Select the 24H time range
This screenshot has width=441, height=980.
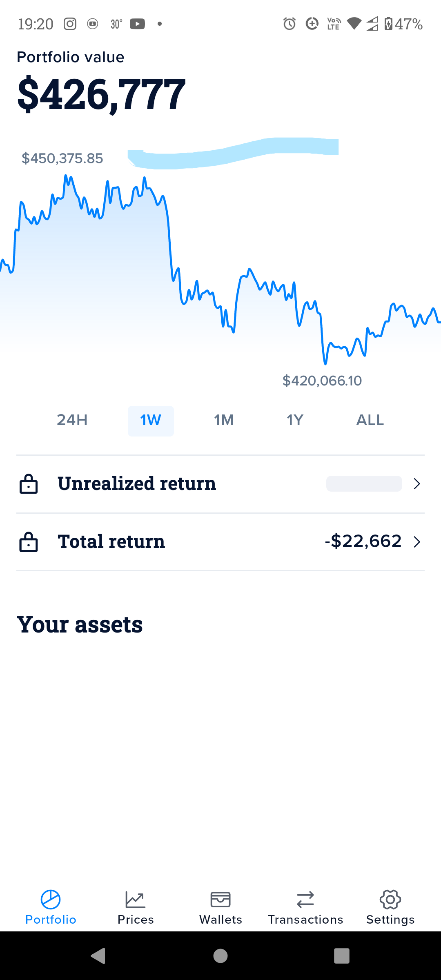[72, 420]
